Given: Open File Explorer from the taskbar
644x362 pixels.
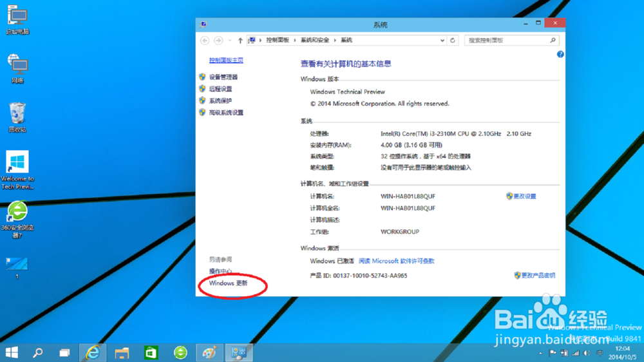Looking at the screenshot, I should pos(122,352).
